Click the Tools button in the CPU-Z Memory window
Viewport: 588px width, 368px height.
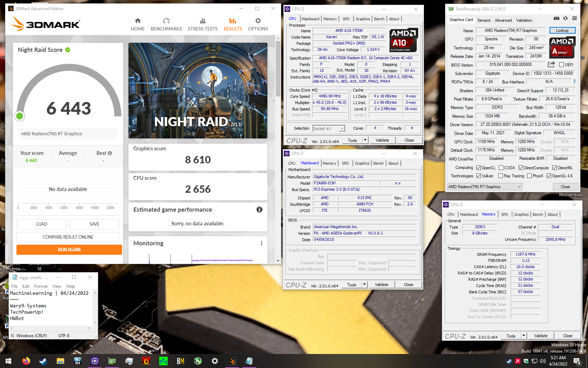511,336
